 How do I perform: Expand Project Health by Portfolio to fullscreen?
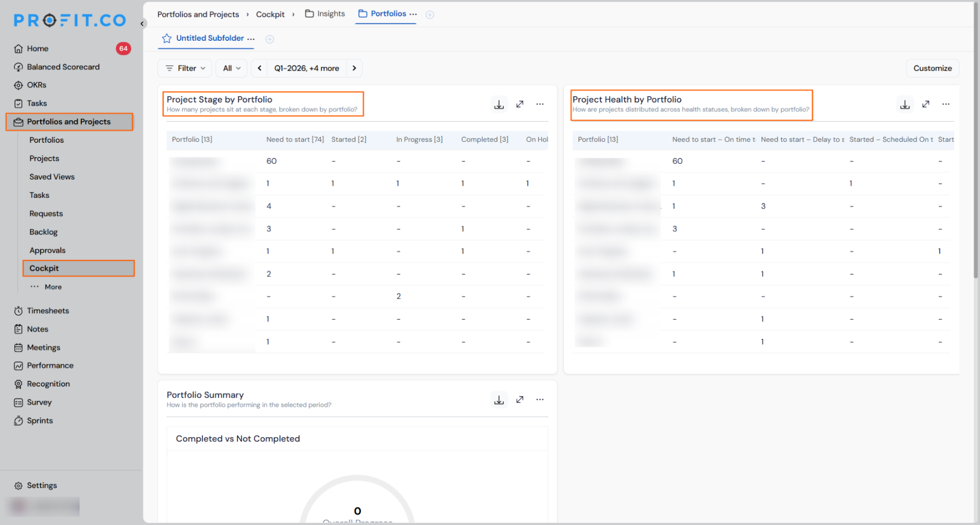coord(926,104)
